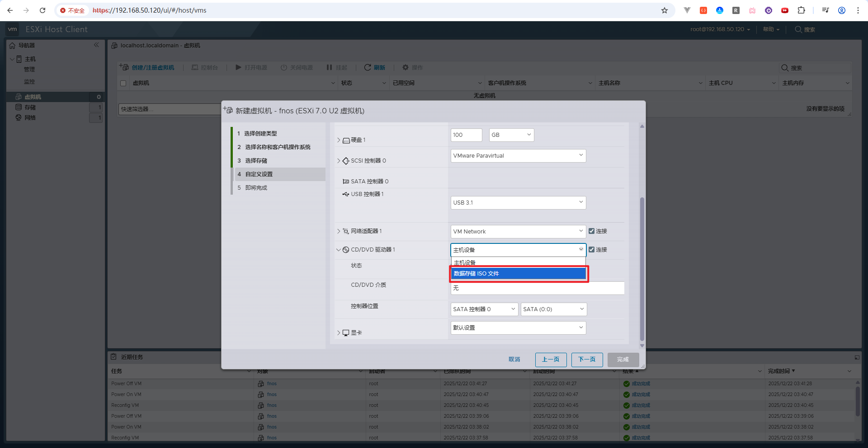Uncheck the network adapter connect checkbox
Viewport: 868px width, 448px height.
tap(591, 231)
